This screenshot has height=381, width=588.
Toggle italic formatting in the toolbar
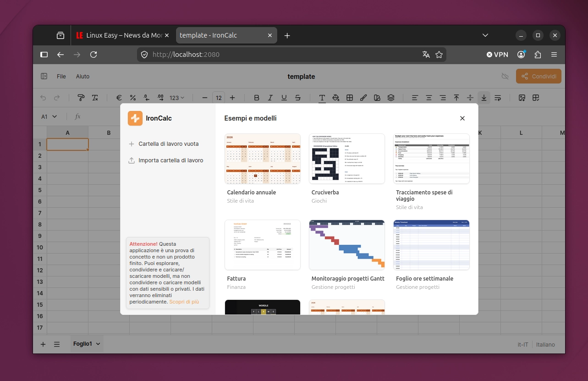click(270, 98)
